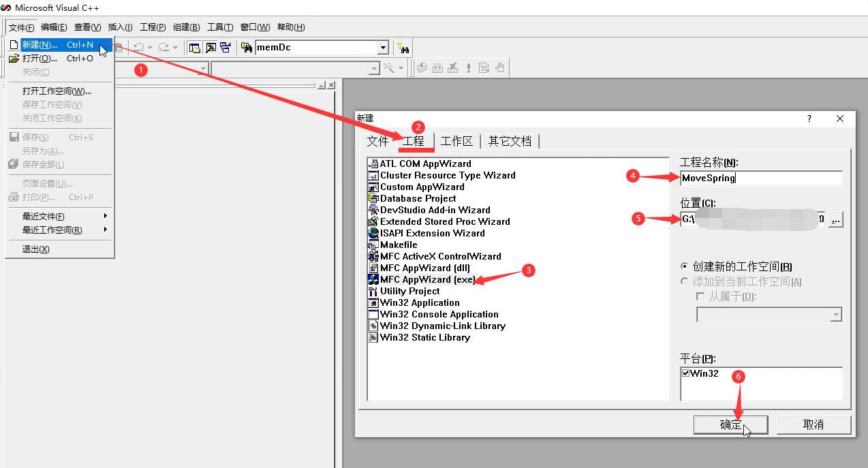Click Find in Files icon left of memDc
Screen dimensions: 868x468
[247, 48]
